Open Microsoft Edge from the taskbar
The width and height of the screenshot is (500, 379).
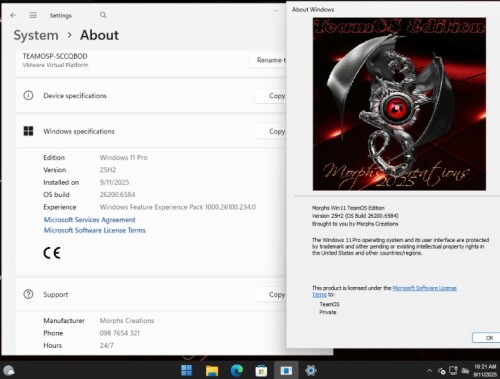click(x=237, y=370)
